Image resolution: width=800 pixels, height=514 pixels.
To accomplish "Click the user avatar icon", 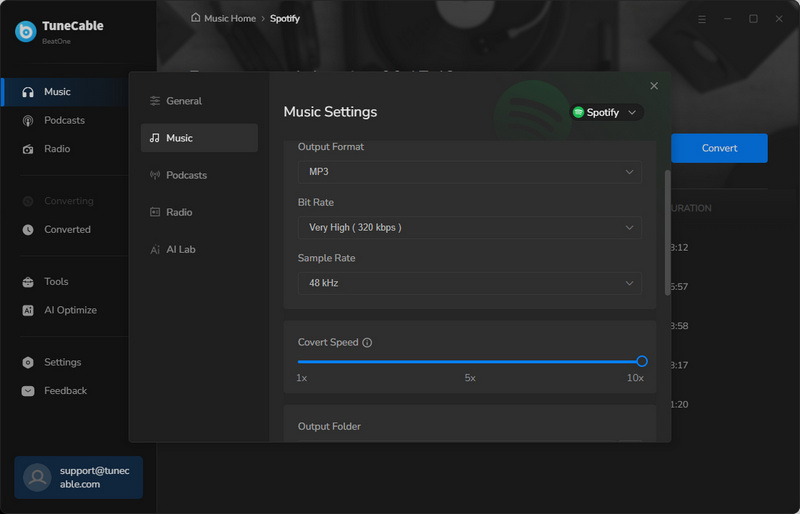I will (37, 477).
